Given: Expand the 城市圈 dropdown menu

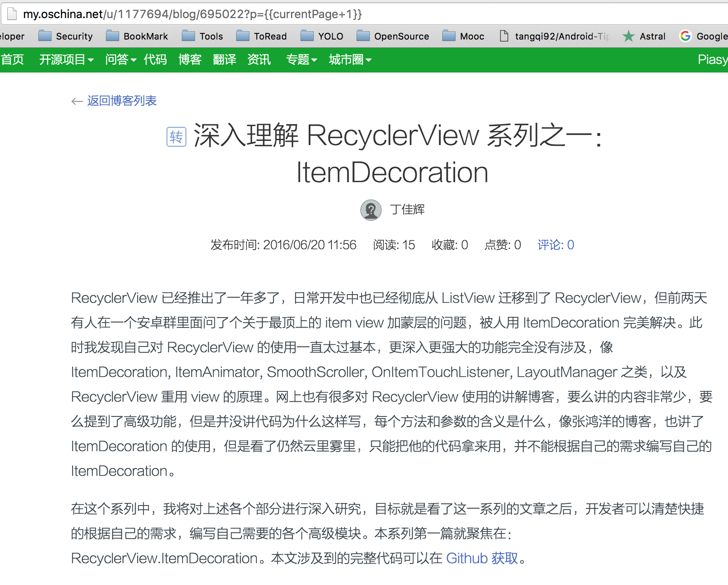Looking at the screenshot, I should pos(350,60).
